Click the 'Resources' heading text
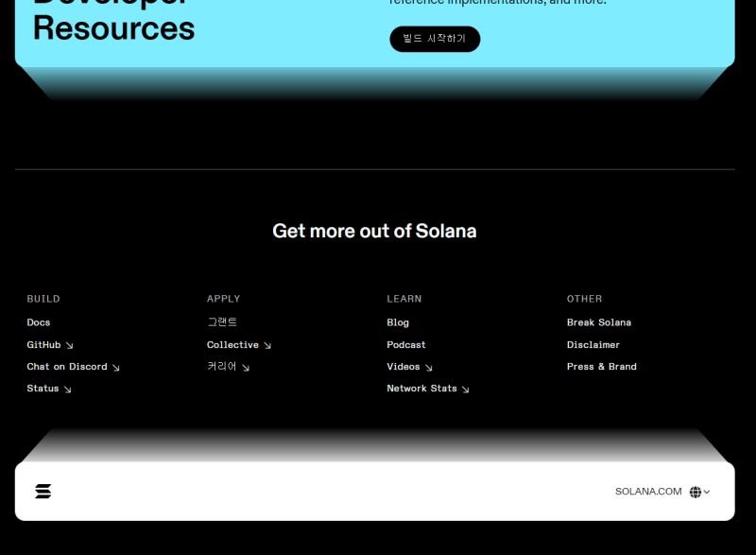756x555 pixels. [113, 28]
